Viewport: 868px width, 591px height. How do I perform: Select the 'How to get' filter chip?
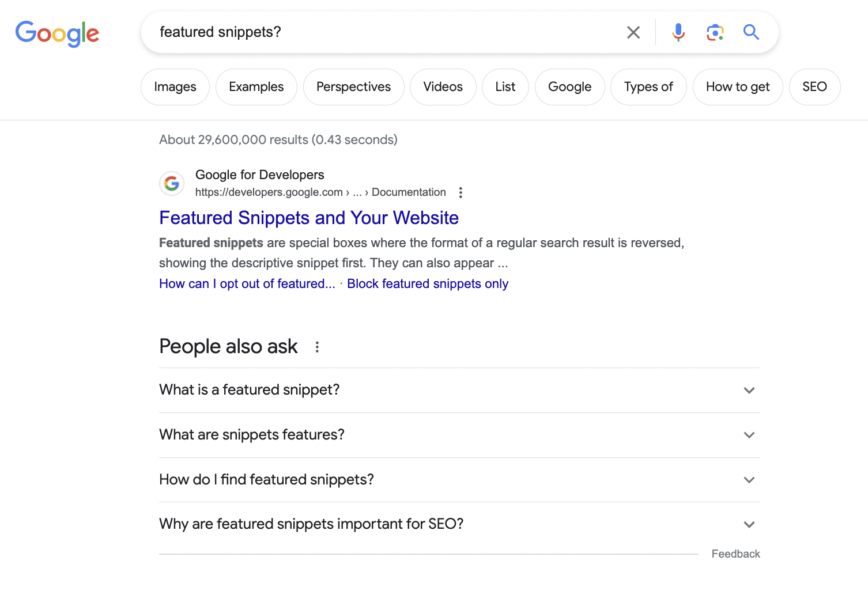point(738,87)
